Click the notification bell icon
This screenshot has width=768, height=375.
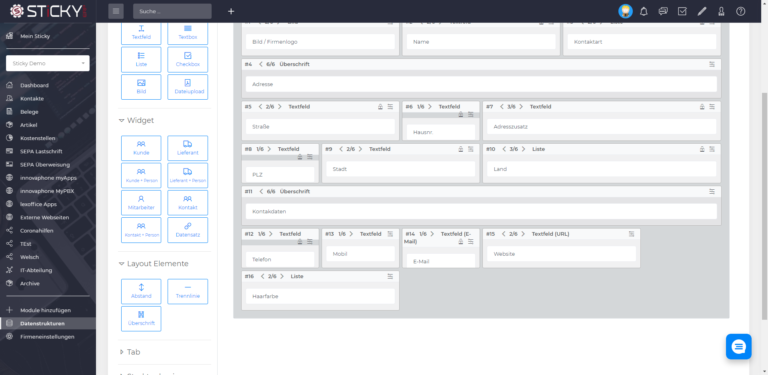(644, 11)
